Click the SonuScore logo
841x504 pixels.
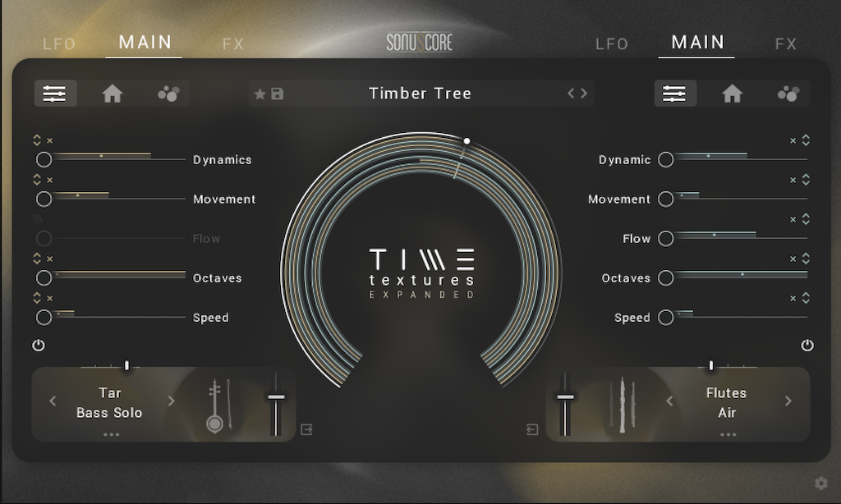[x=420, y=42]
